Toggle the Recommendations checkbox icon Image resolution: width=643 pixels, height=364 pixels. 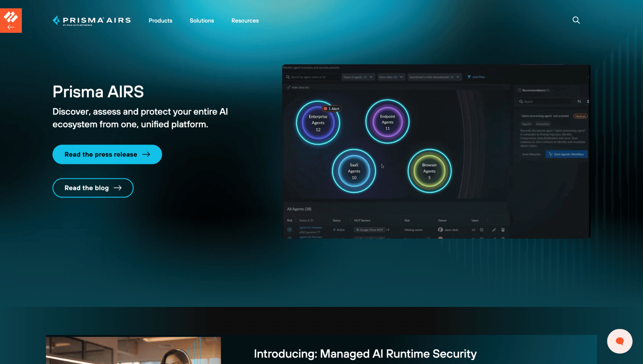(x=520, y=90)
